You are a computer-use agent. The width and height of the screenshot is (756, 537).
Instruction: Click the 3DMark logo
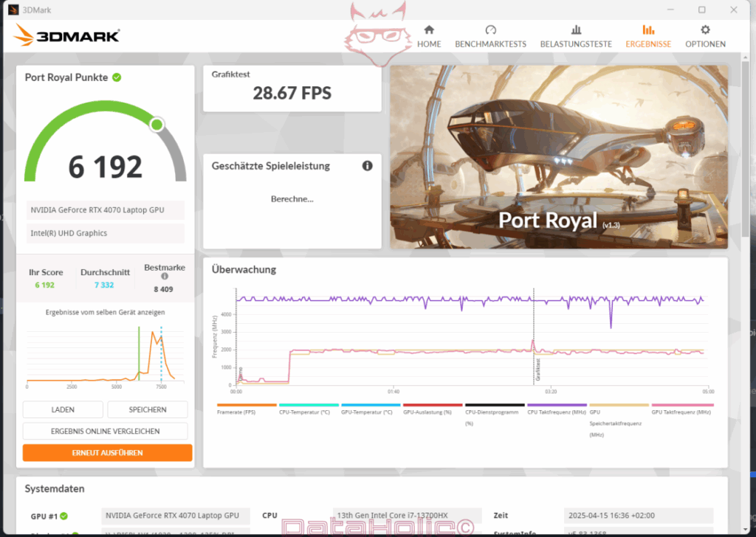[66, 35]
